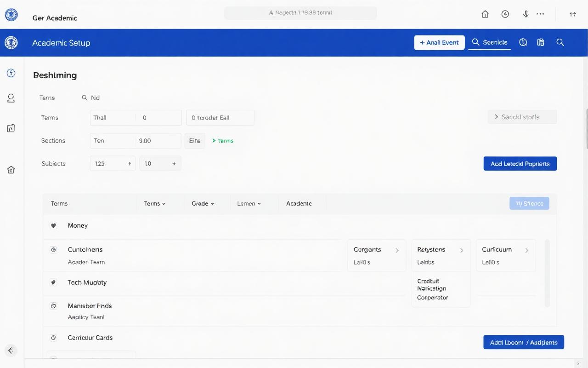Expand the Corgiants card chevron
This screenshot has width=588, height=368.
397,251
